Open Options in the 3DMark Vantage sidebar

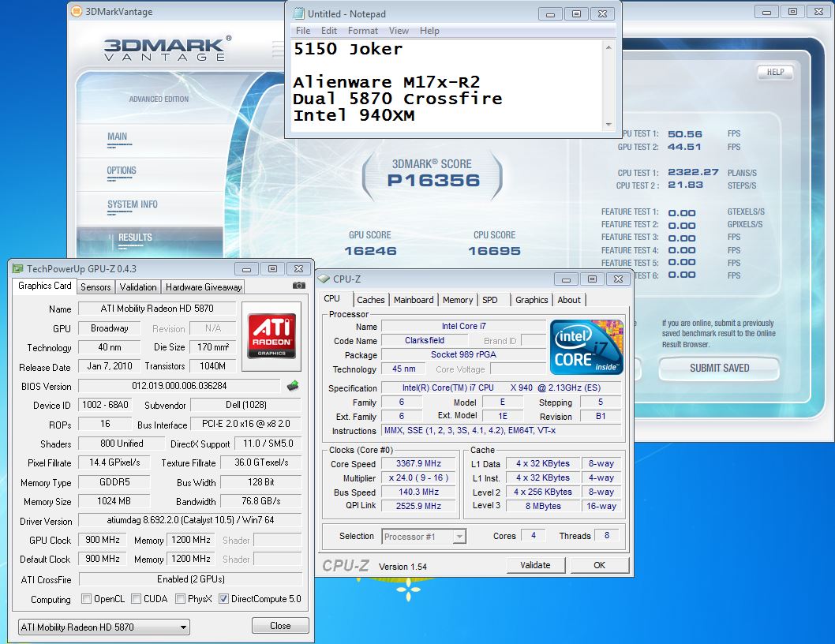click(122, 170)
